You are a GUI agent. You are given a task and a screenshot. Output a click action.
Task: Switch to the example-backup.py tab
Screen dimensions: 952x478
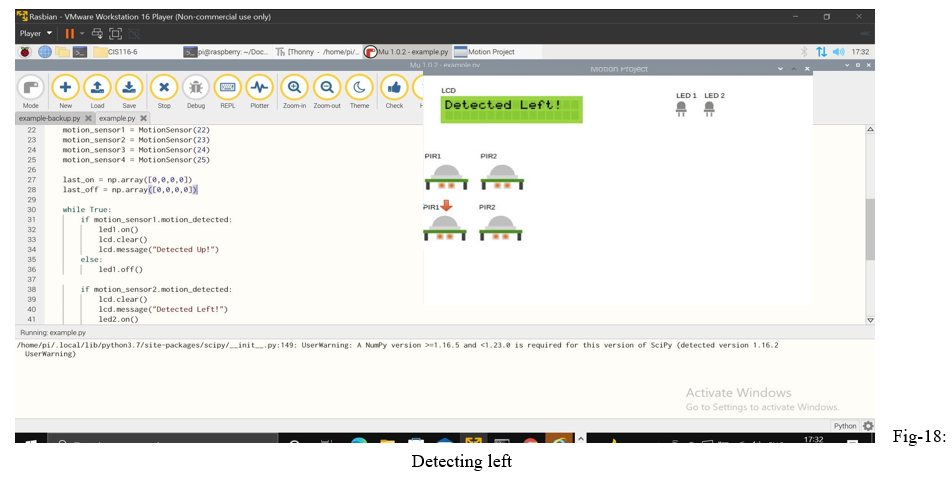[50, 118]
